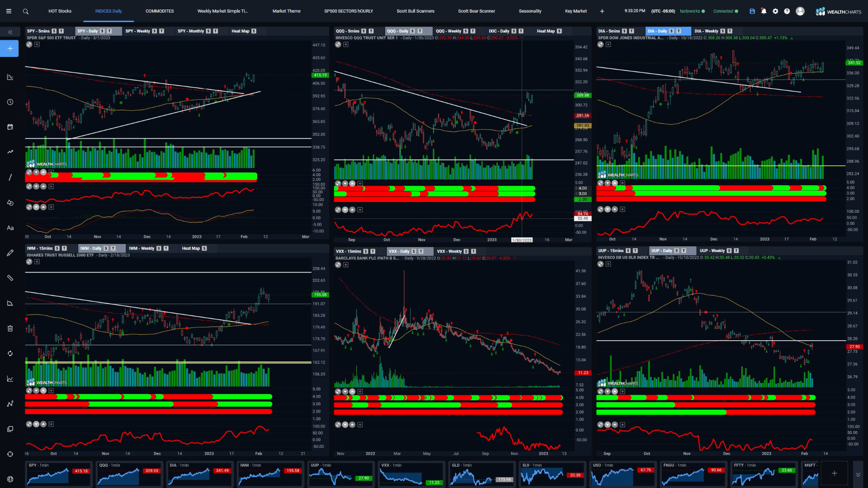
Task: Hide SPY main chart circular icon
Action: coord(29,45)
